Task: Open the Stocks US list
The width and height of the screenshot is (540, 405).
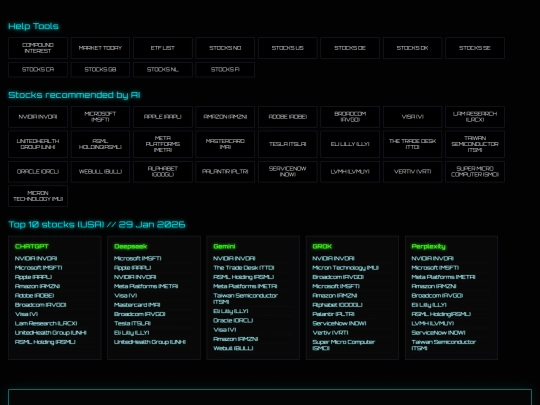Action: (x=288, y=48)
